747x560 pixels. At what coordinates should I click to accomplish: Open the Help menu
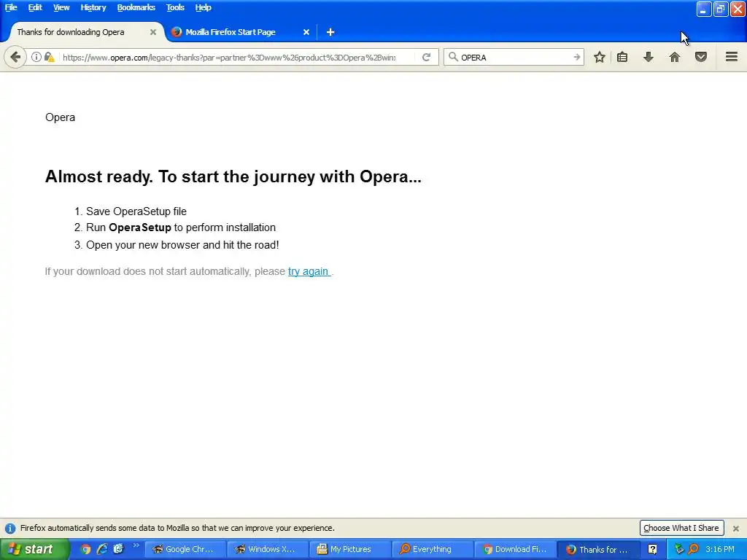pos(203,7)
